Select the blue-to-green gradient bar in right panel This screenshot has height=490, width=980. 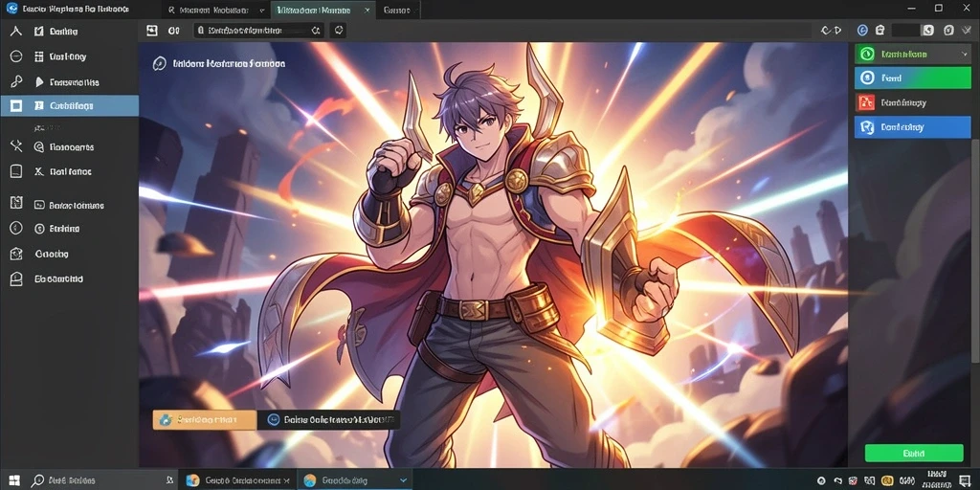(x=912, y=78)
